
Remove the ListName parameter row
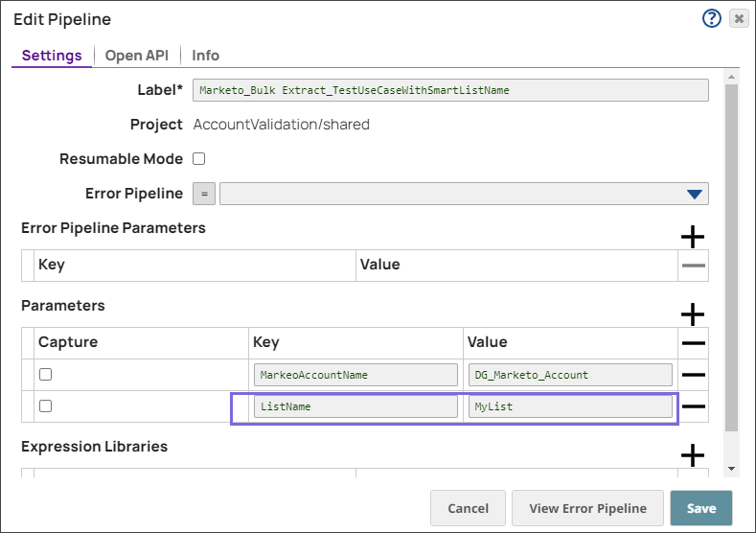[694, 406]
